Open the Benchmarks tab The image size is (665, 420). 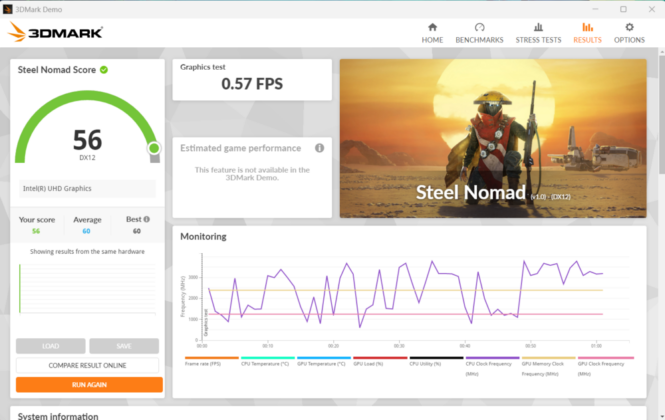point(479,33)
